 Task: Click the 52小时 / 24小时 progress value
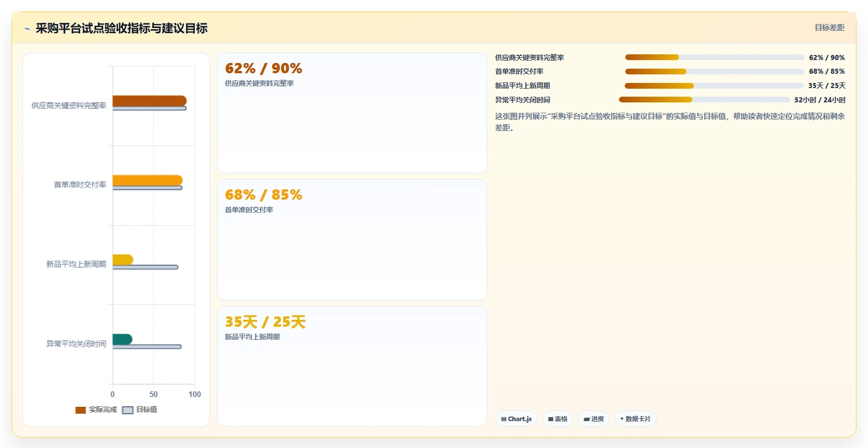(x=820, y=100)
